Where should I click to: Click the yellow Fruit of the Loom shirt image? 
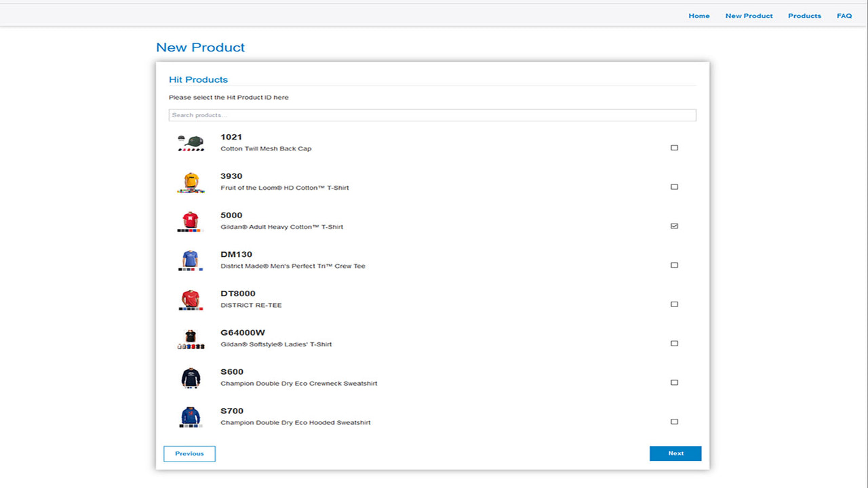191,180
